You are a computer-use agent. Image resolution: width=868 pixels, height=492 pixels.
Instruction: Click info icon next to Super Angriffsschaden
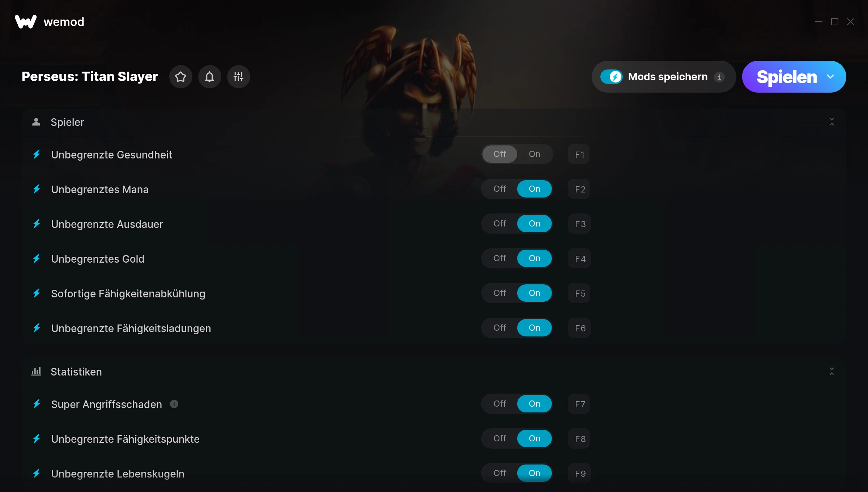click(174, 404)
